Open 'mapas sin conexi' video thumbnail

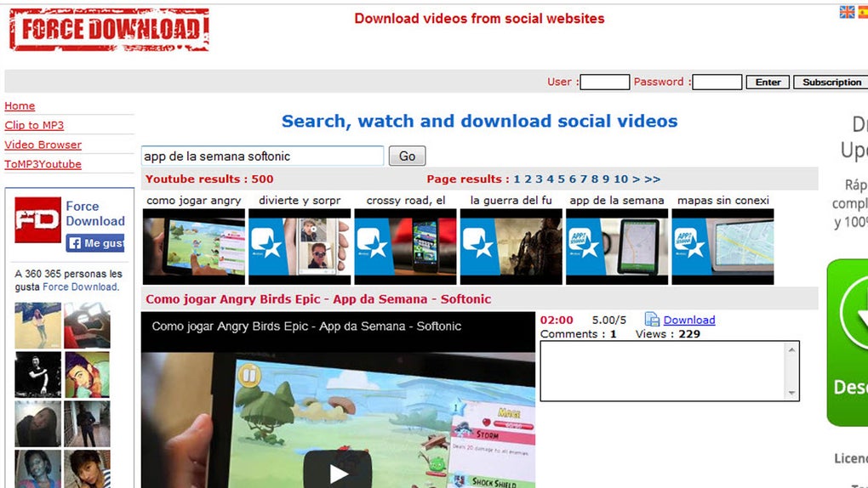click(x=723, y=247)
